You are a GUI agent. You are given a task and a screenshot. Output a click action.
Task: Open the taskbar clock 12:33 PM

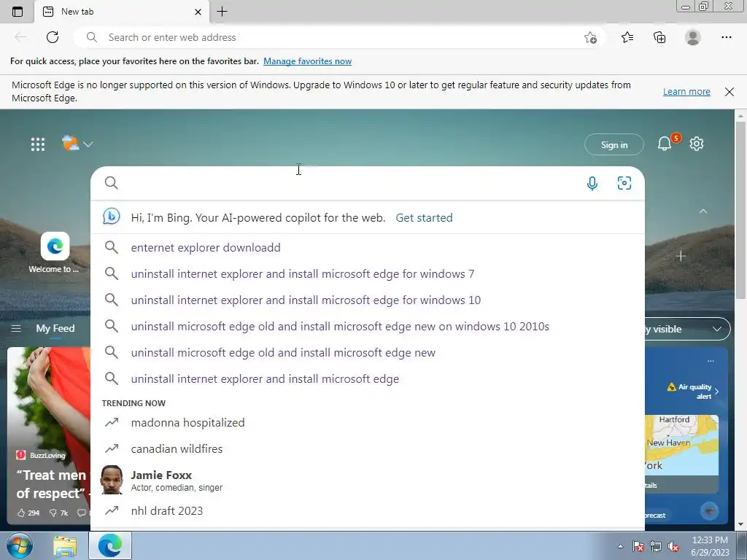(710, 546)
